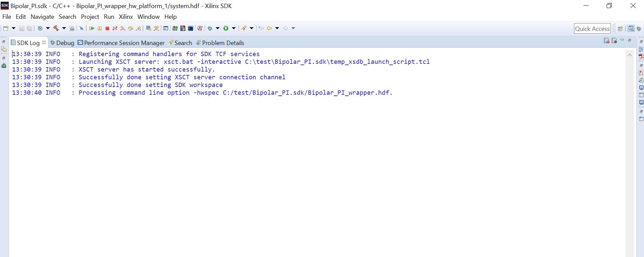
Task: Expand the Build hammer dropdown arrow
Action: coord(64,29)
